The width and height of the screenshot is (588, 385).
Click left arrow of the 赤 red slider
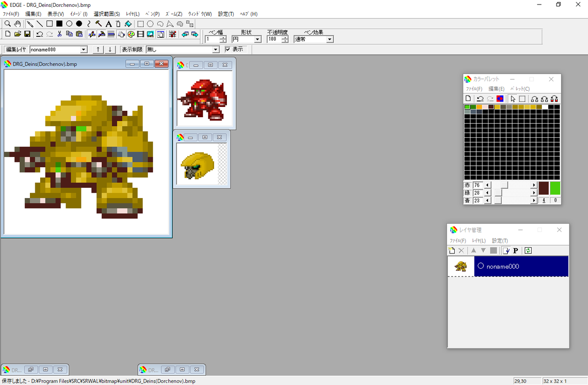488,185
